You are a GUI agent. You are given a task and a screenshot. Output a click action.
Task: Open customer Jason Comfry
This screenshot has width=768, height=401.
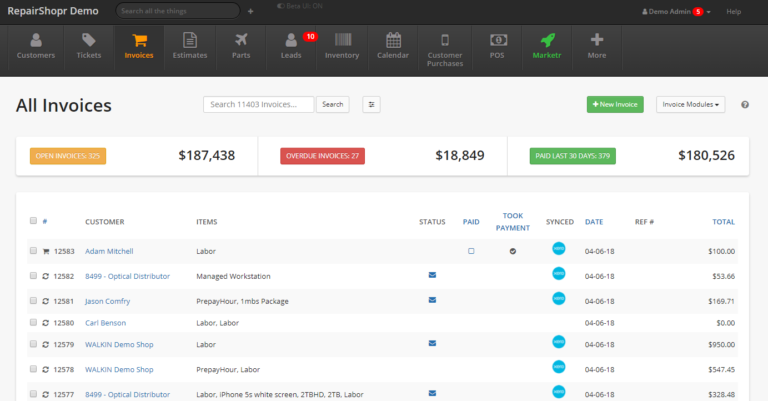click(108, 301)
